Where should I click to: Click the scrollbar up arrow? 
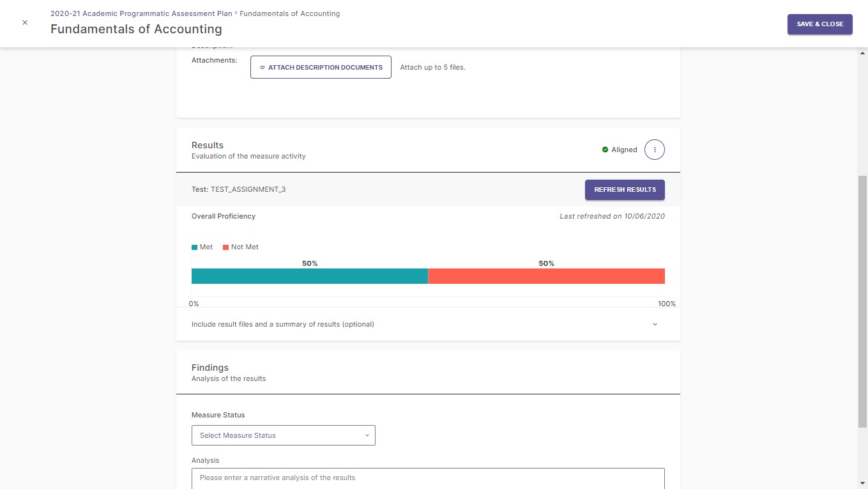[x=862, y=53]
